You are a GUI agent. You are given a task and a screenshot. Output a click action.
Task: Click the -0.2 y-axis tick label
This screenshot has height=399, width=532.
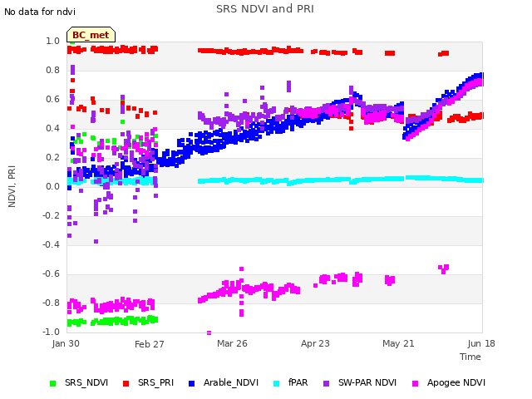point(52,215)
